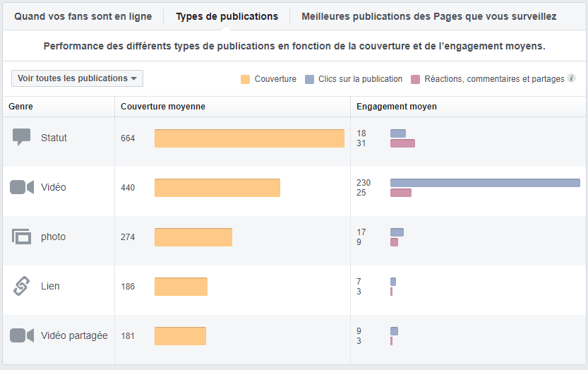Click the blue Clics sur la publication swatch
This screenshot has height=370, width=588.
pyautogui.click(x=310, y=79)
